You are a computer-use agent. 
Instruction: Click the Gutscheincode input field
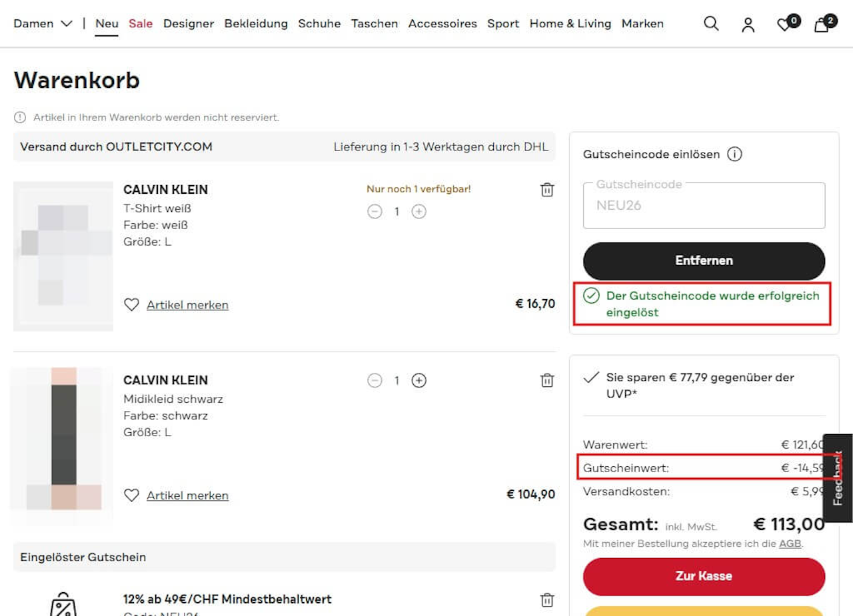[x=704, y=205]
